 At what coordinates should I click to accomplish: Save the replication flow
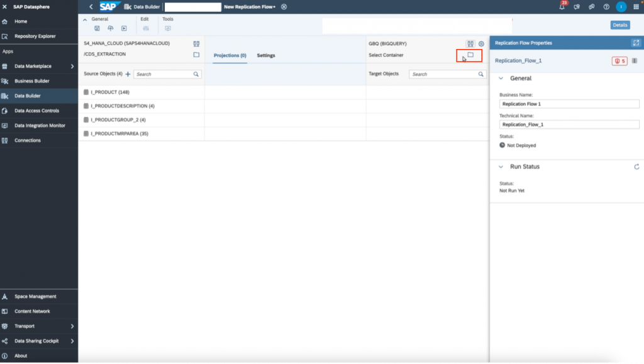[x=97, y=28]
